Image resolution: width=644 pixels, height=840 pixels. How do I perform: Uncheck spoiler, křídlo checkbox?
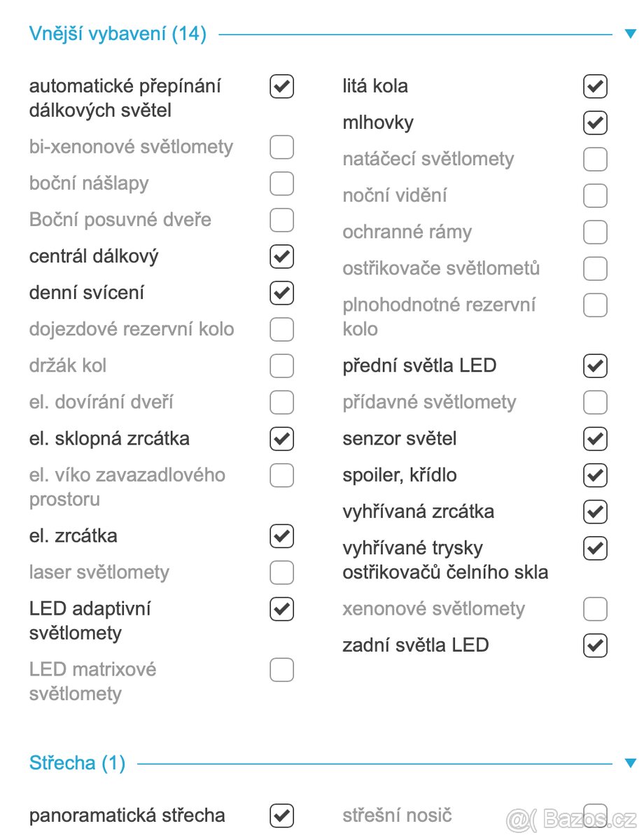click(x=594, y=475)
